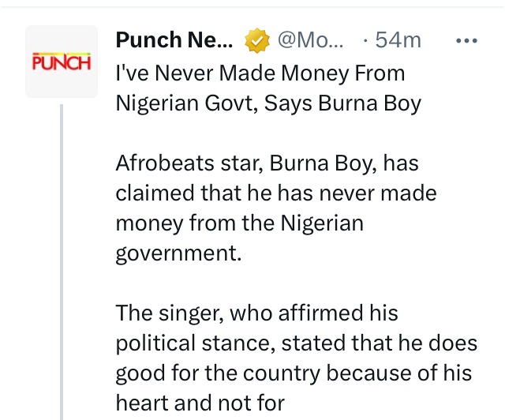Open the Punch logo profile picture
This screenshot has height=420, width=505.
coord(62,62)
